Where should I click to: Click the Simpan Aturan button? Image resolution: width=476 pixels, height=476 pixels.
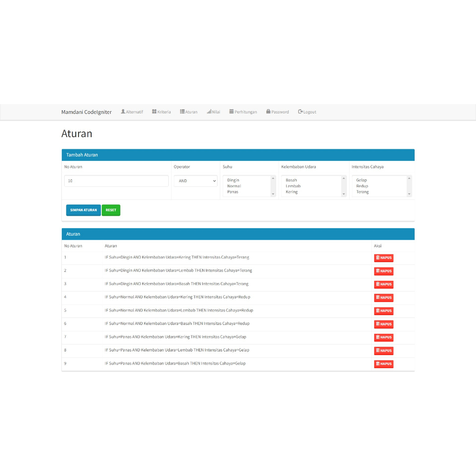coord(84,210)
